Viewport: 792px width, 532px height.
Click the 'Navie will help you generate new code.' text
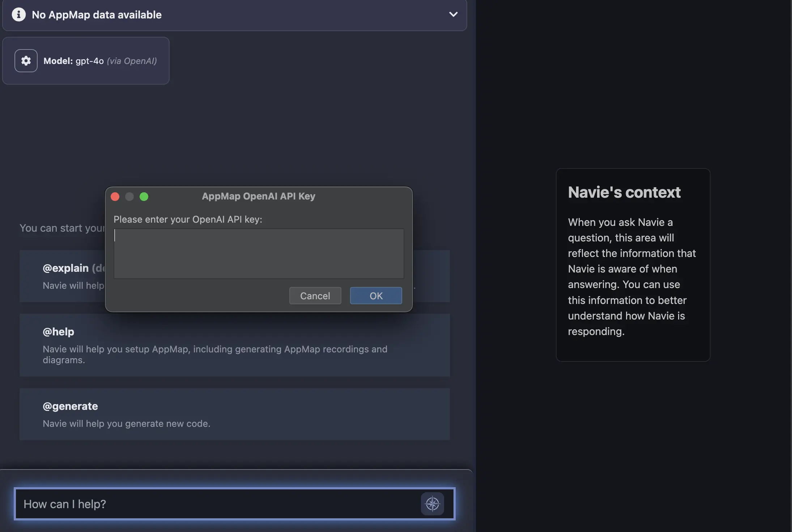(126, 424)
